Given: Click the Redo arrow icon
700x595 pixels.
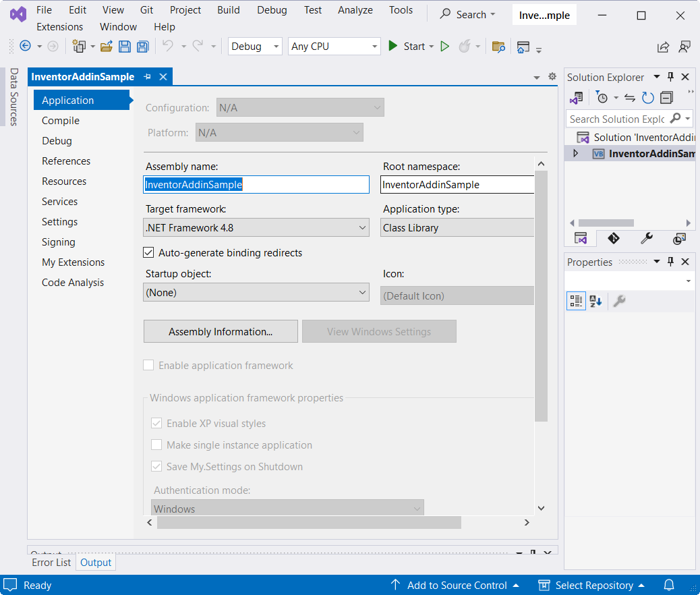Looking at the screenshot, I should [198, 46].
